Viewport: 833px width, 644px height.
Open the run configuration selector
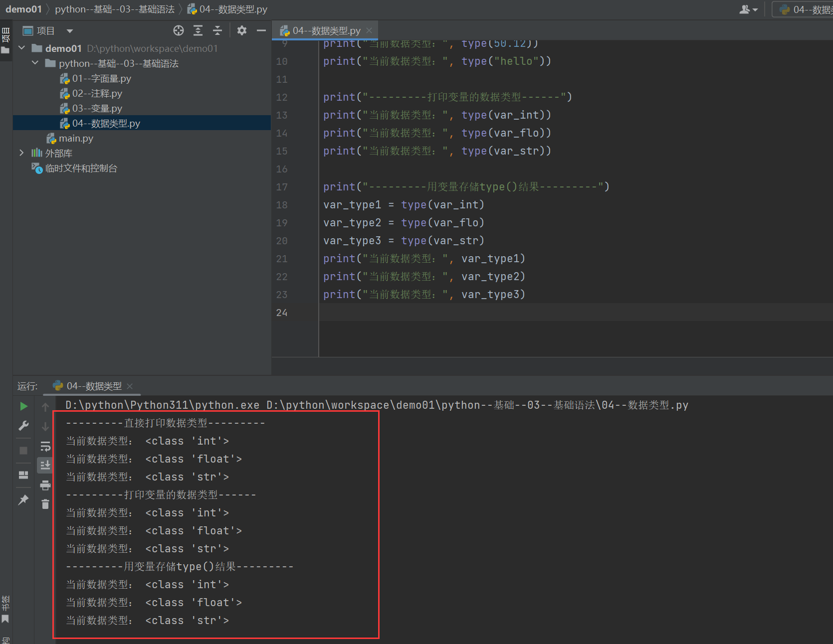[x=803, y=9]
